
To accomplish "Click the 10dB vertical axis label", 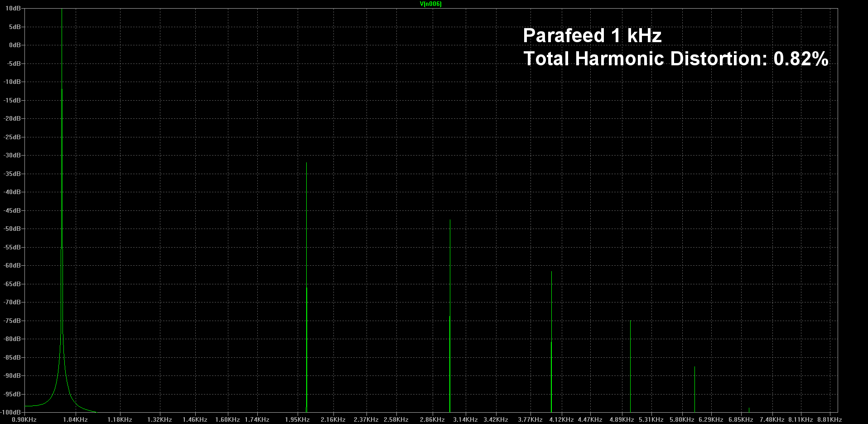I will (13, 9).
